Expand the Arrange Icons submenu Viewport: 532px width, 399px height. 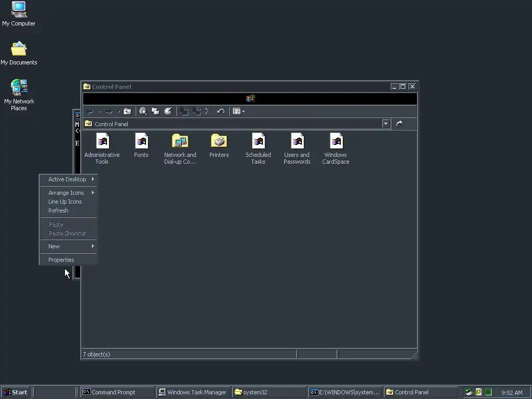[x=69, y=193]
